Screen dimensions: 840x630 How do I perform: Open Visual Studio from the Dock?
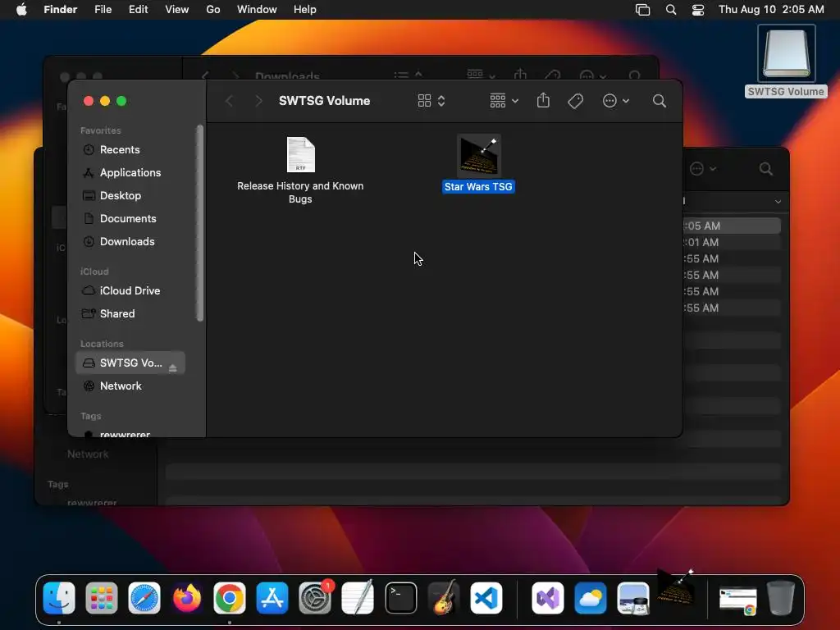coord(547,597)
